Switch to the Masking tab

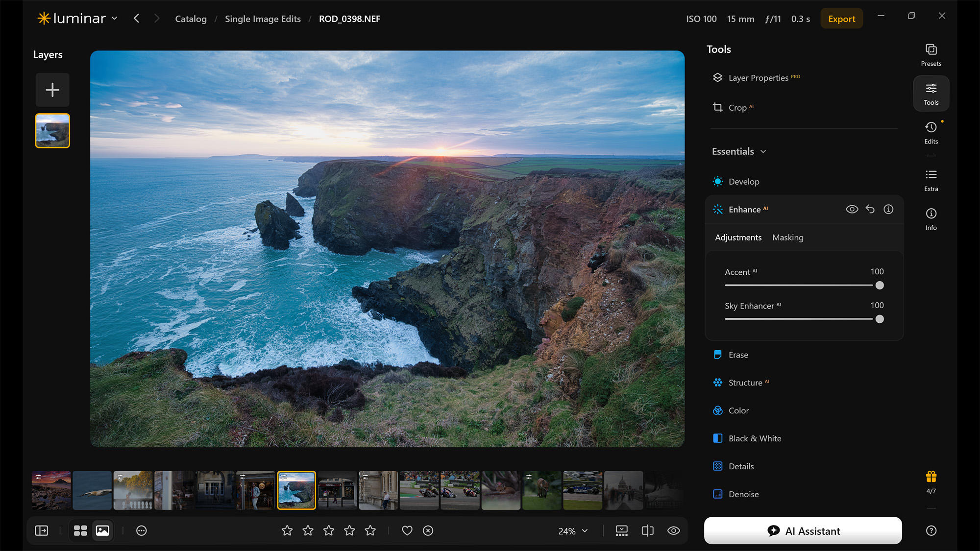[787, 238]
